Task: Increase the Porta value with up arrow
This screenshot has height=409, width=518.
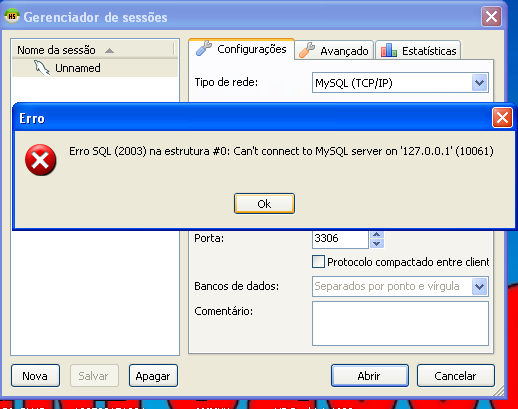Action: point(377,235)
